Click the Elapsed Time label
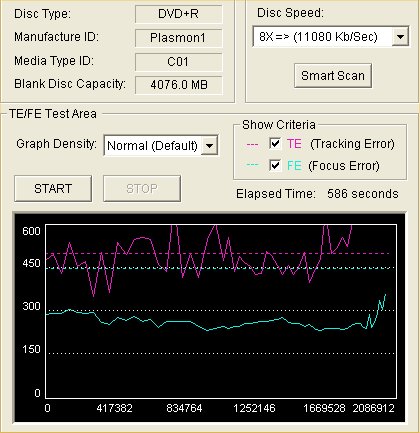 (x=276, y=194)
